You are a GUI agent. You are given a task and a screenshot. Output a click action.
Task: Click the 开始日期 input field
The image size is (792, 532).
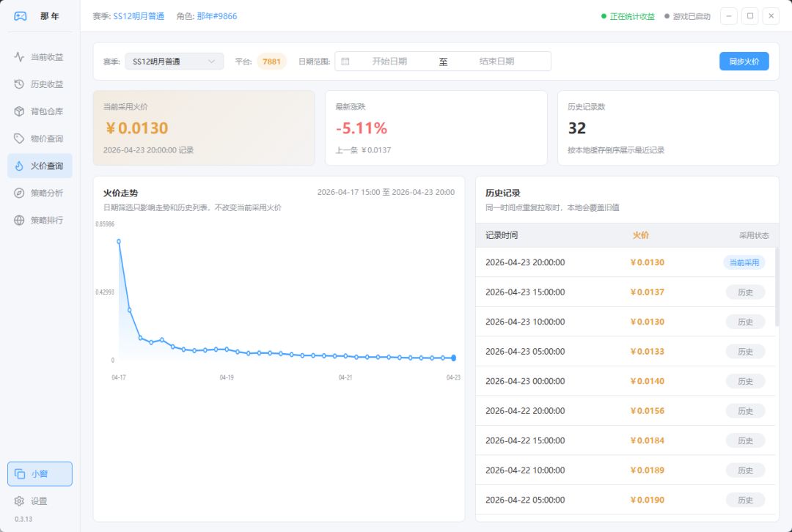coord(389,62)
